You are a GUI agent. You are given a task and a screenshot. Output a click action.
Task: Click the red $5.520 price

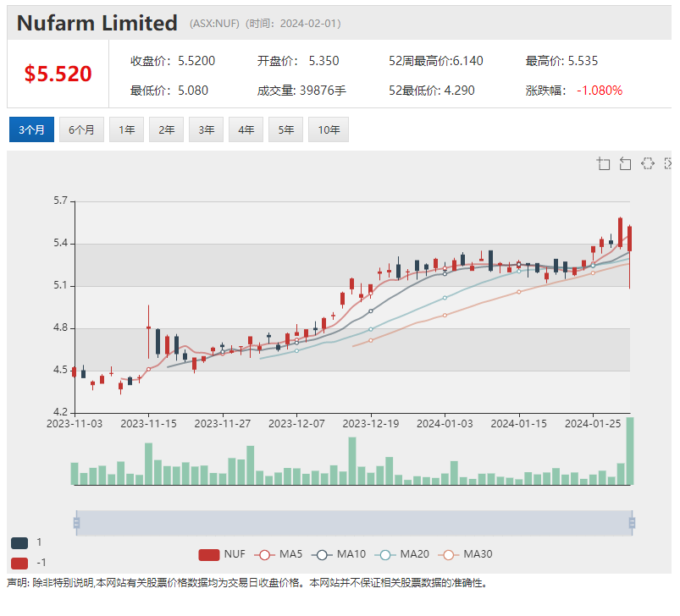pos(58,74)
